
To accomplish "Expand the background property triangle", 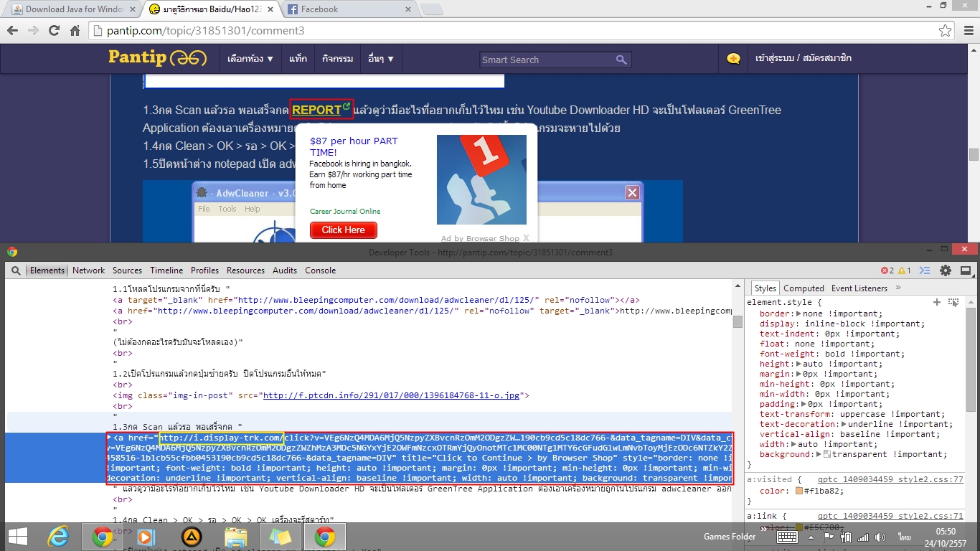I will tap(819, 454).
